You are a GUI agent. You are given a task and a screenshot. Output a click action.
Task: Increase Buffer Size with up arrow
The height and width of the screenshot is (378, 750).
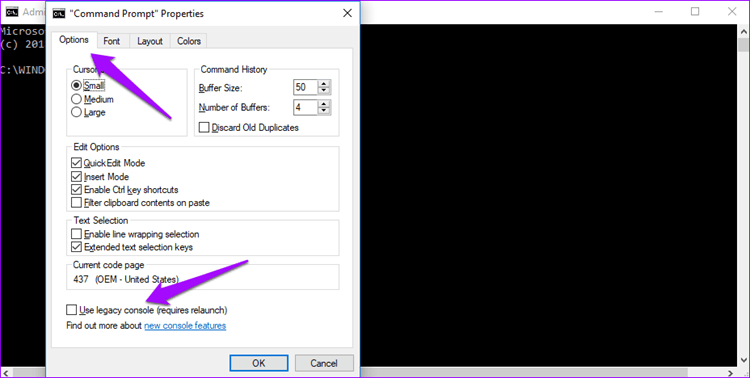324,84
